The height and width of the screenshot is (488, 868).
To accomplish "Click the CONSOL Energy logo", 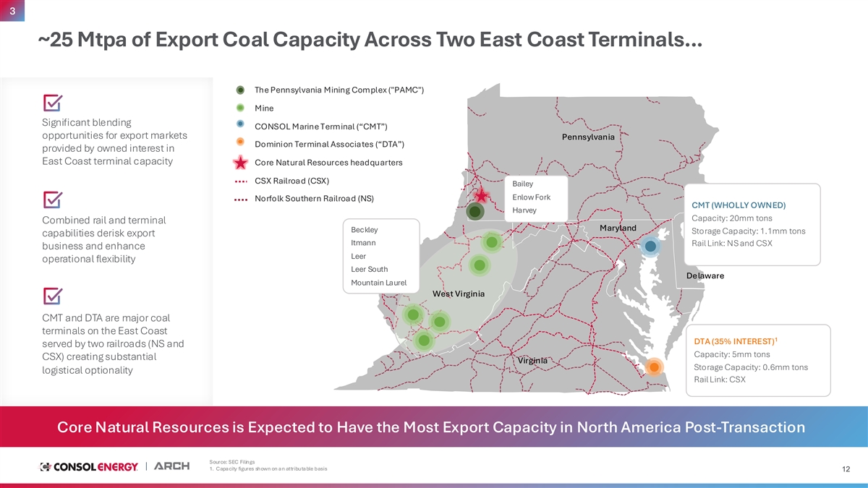I will pos(88,467).
